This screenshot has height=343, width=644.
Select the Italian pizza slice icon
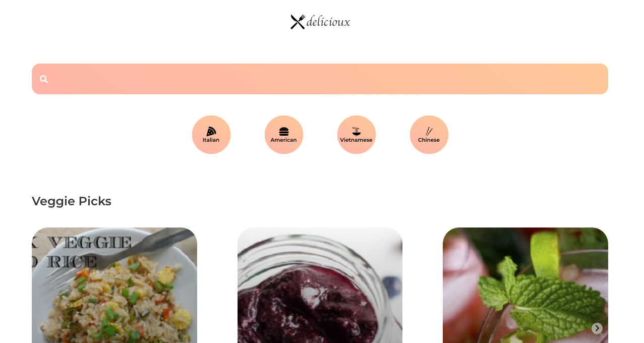coord(211,131)
